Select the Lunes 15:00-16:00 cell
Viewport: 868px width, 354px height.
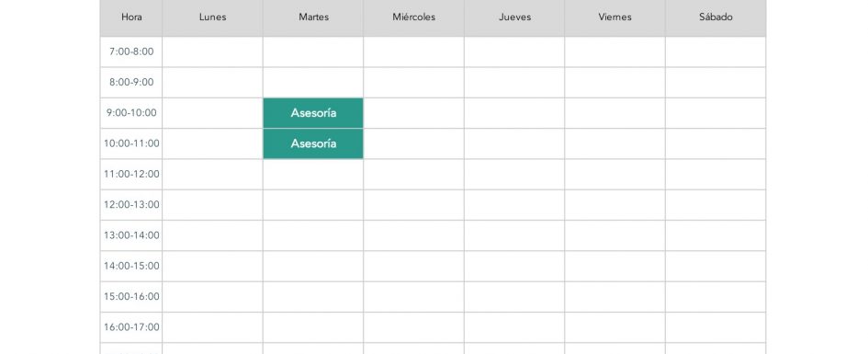[x=212, y=297]
